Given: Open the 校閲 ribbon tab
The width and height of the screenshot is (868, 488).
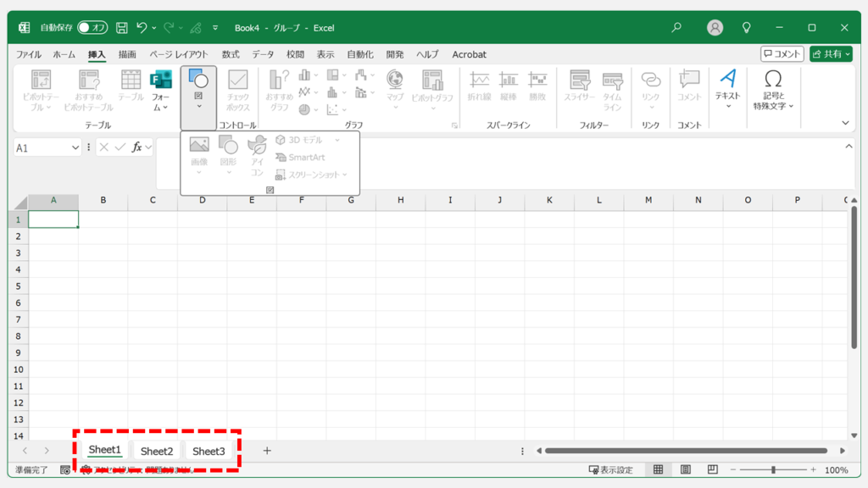Looking at the screenshot, I should tap(295, 54).
